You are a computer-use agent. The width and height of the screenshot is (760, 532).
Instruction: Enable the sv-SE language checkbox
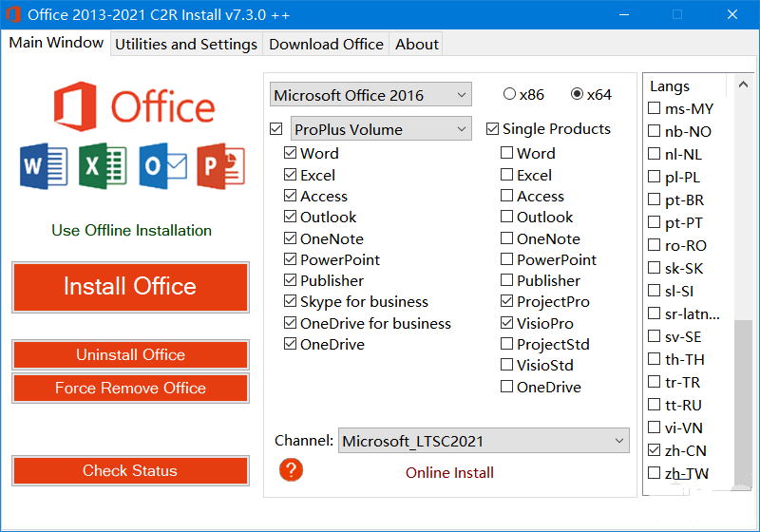[x=654, y=335]
